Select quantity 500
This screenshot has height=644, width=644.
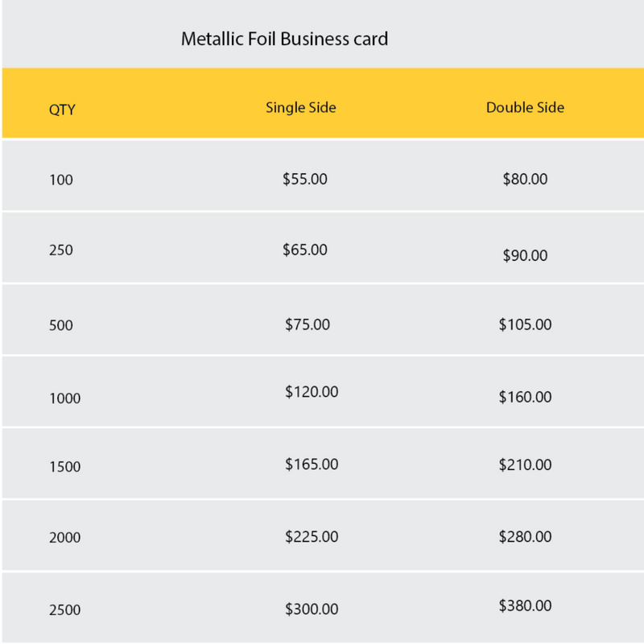[x=61, y=325]
